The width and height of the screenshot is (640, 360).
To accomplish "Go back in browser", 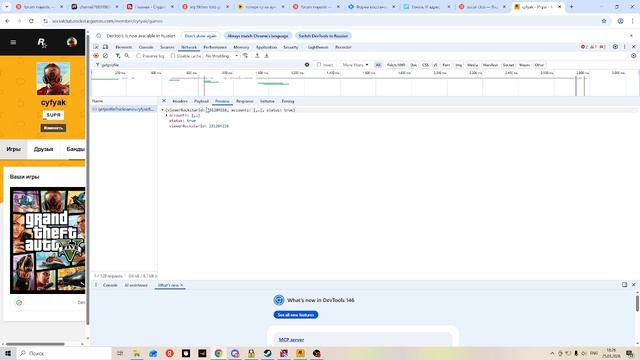I will 7,21.
